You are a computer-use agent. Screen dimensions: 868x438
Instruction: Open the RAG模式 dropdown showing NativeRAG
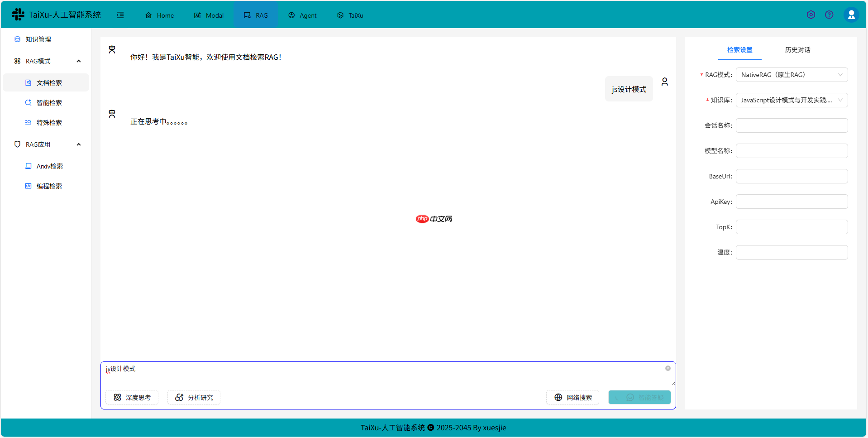click(791, 74)
